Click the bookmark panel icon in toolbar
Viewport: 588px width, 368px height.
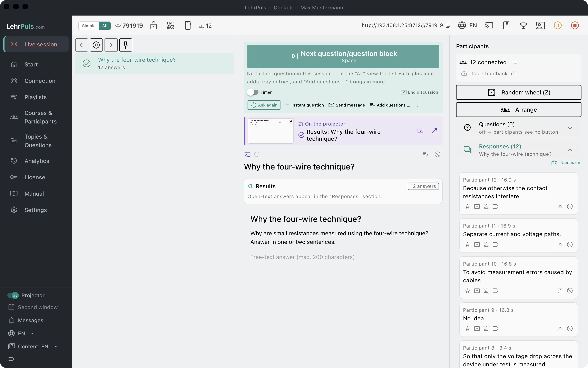tap(506, 25)
